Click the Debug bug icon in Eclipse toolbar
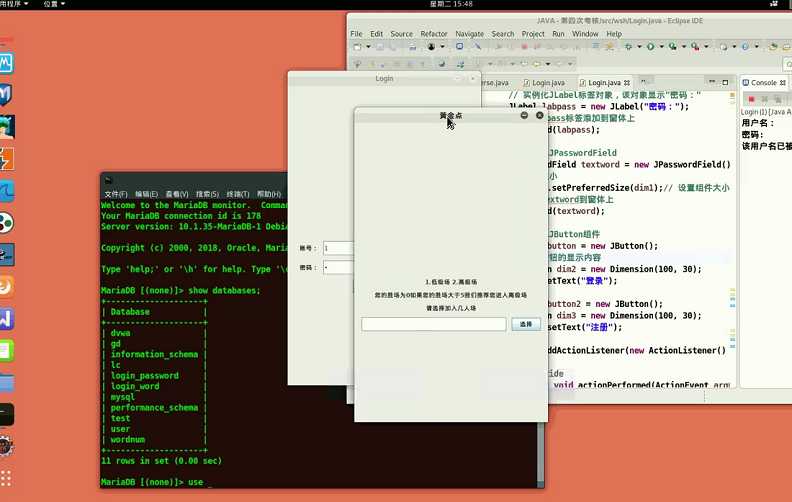 (x=630, y=46)
